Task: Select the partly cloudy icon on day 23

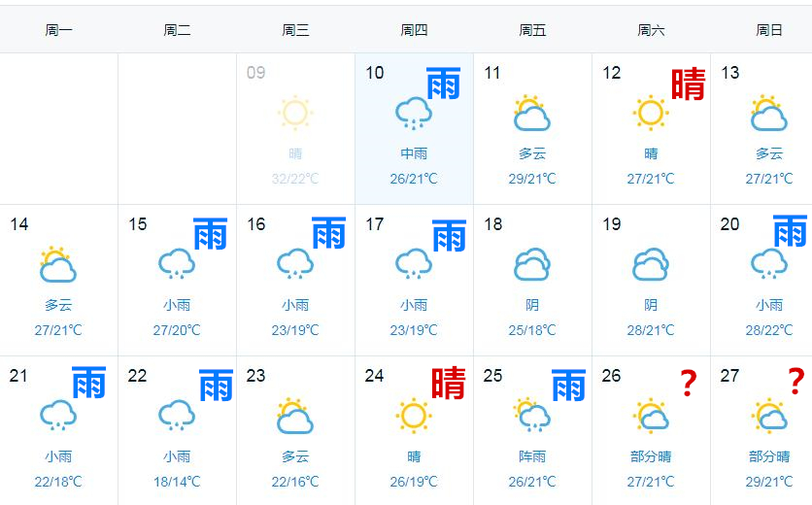Action: pos(295,416)
